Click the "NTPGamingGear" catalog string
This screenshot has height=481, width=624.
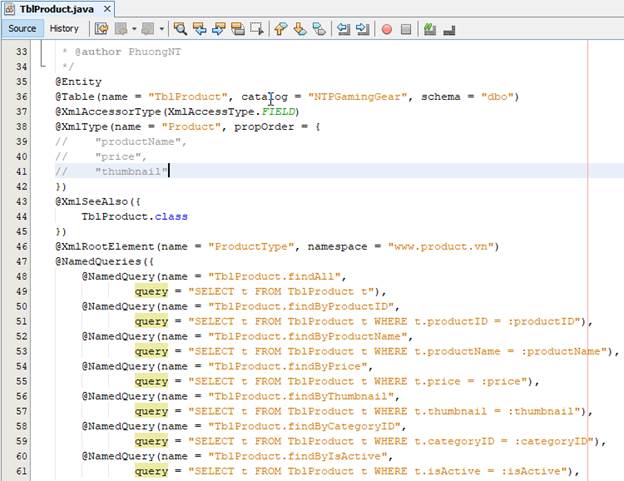357,97
